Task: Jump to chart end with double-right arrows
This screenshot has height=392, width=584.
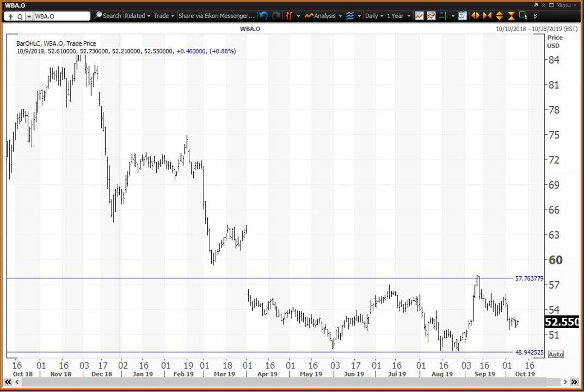Action: tap(574, 382)
